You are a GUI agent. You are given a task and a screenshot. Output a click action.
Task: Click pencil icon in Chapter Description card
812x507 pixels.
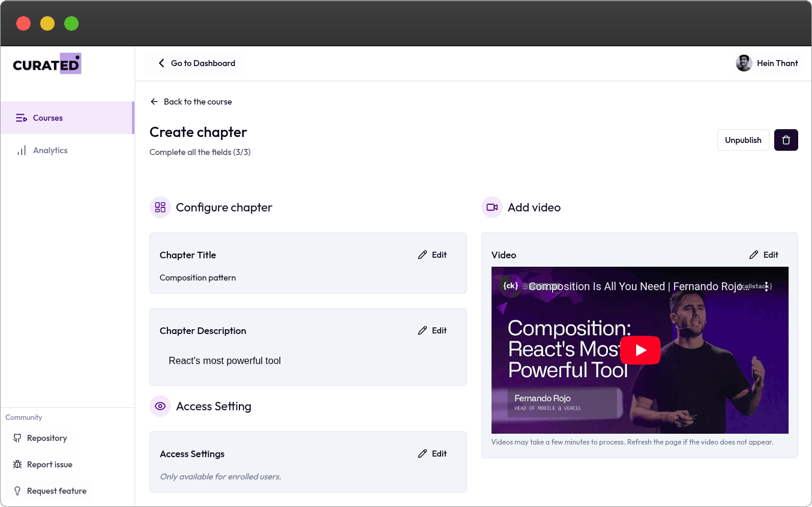pos(423,330)
